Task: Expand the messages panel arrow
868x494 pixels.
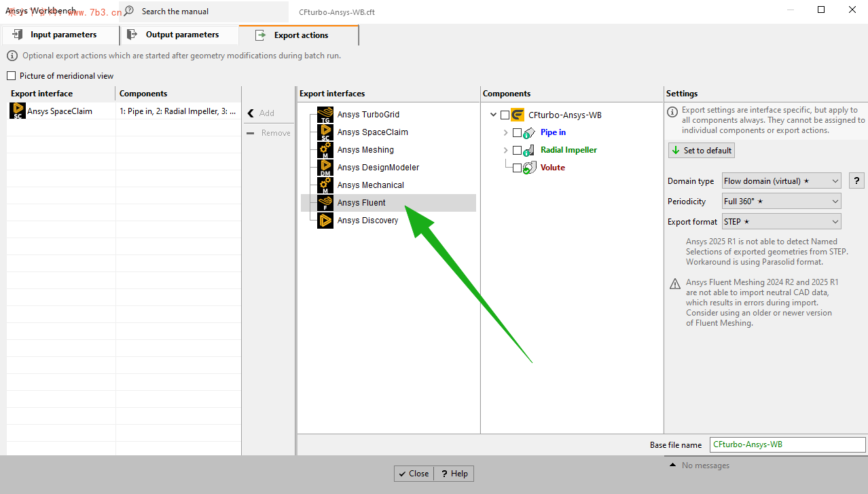Action: 672,465
